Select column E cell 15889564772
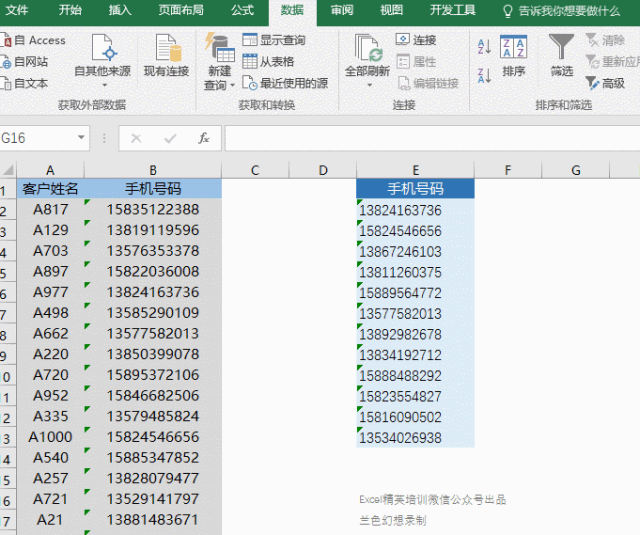The width and height of the screenshot is (640, 535). 416,293
